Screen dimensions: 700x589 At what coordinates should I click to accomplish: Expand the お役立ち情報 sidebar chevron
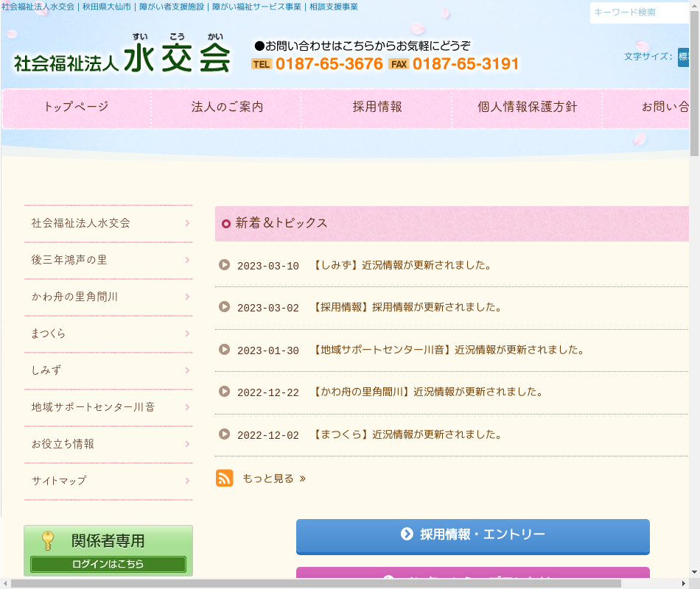(187, 444)
